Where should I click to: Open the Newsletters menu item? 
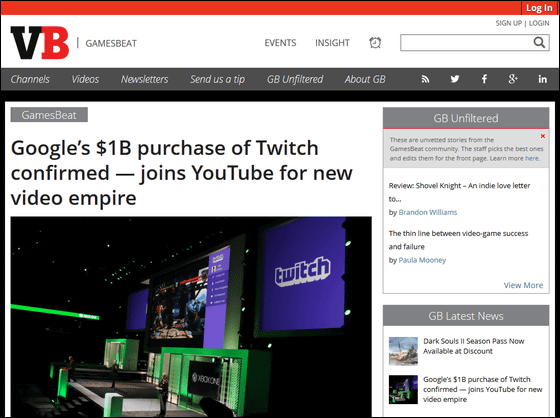[145, 79]
